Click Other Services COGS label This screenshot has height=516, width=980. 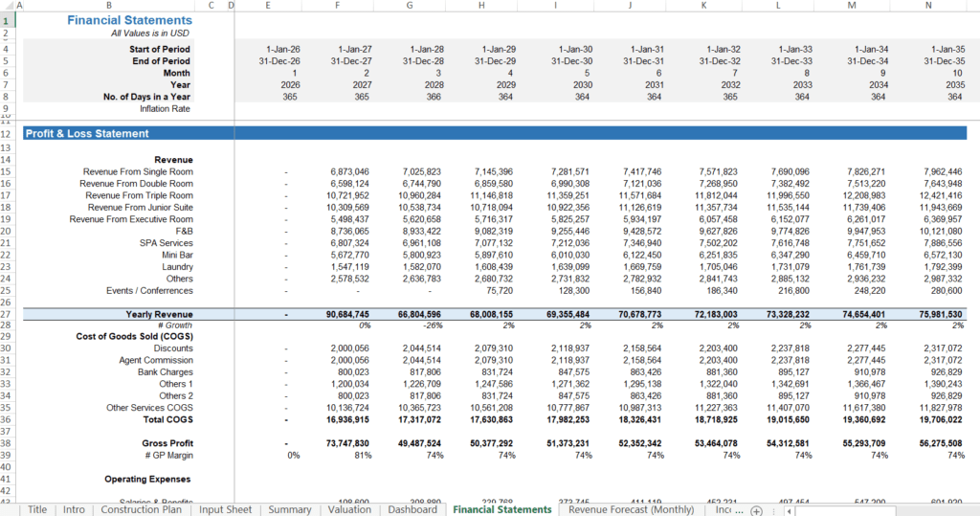click(149, 408)
